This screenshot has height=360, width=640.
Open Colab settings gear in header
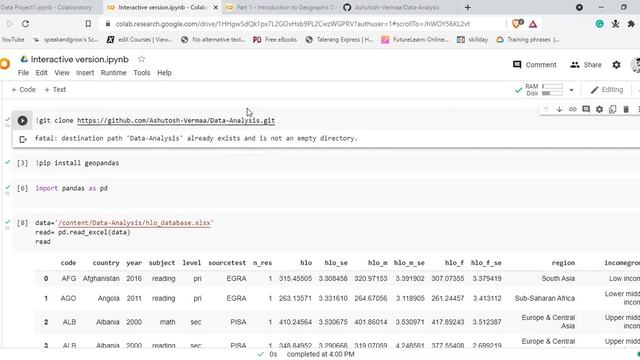616,64
